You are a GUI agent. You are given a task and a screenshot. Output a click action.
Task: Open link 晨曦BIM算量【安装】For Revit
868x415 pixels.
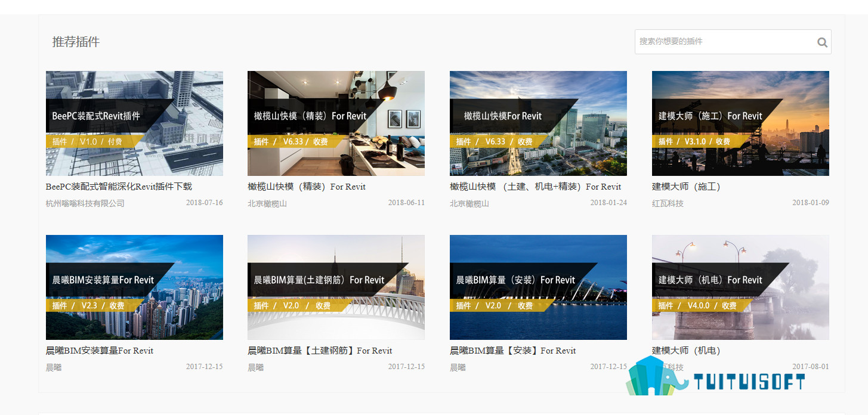click(513, 351)
